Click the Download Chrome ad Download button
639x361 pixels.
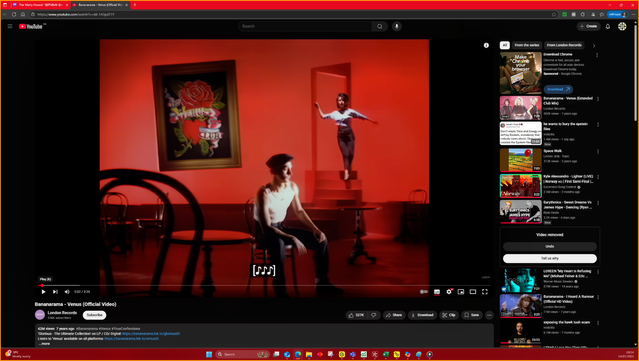click(x=558, y=89)
